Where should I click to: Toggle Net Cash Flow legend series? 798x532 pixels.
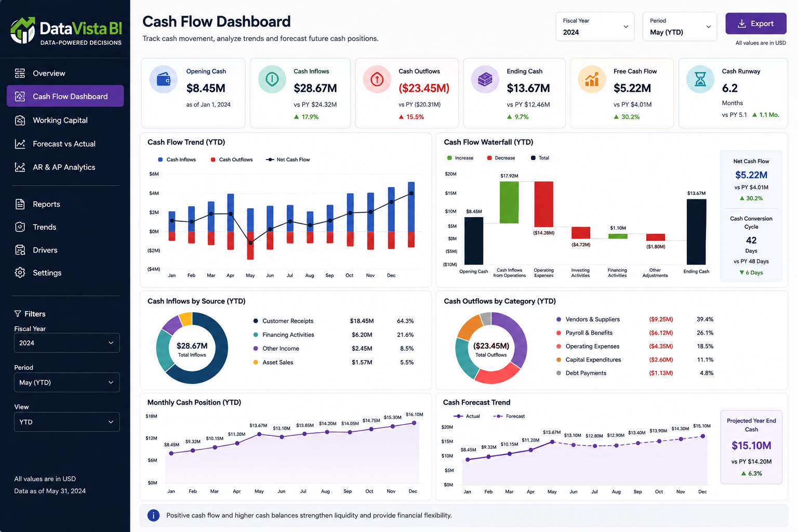pyautogui.click(x=288, y=159)
